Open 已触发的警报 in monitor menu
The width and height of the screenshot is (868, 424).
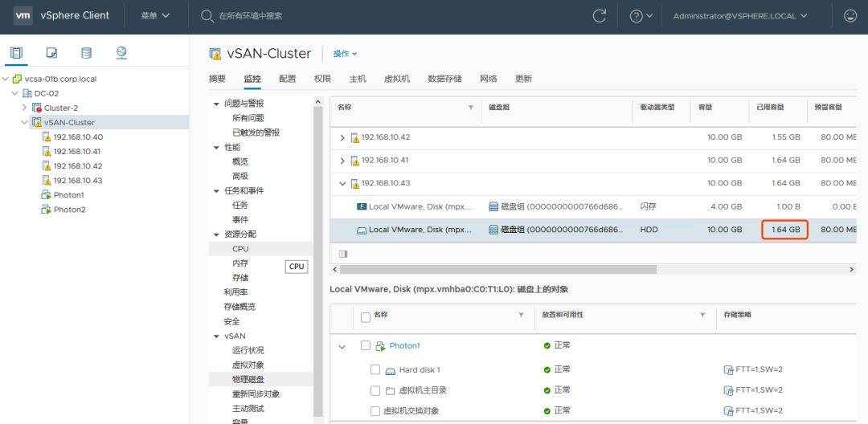click(x=256, y=132)
